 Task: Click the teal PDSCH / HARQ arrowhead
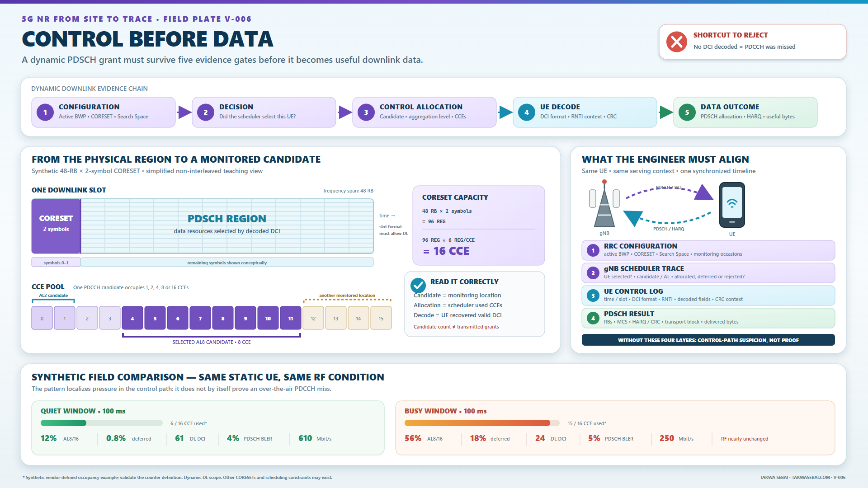[x=633, y=218]
